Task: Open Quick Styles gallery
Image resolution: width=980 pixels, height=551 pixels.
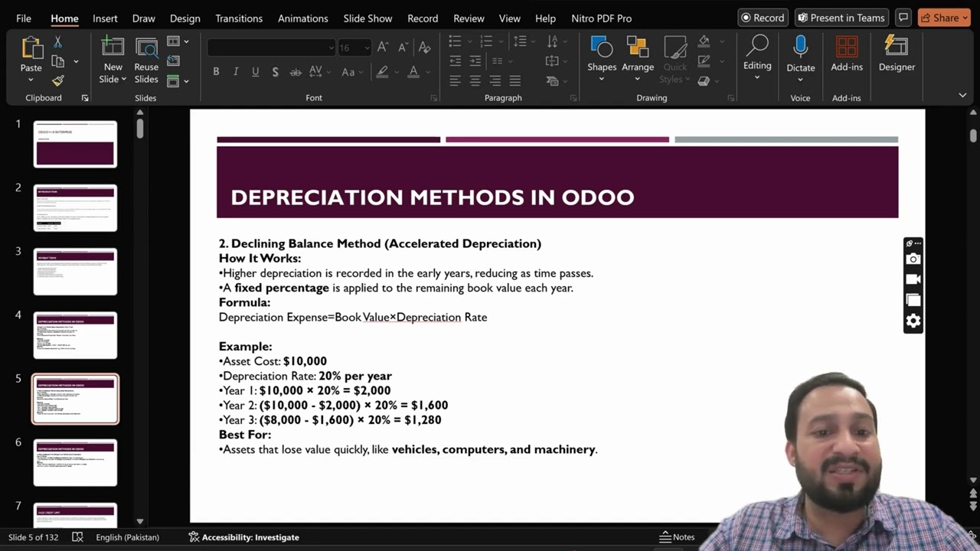Action: point(675,60)
